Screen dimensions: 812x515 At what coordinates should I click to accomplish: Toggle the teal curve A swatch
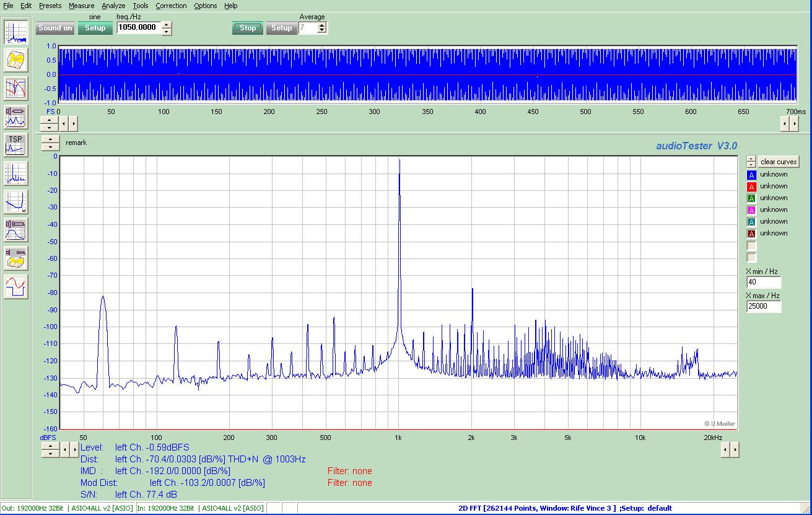click(x=752, y=222)
